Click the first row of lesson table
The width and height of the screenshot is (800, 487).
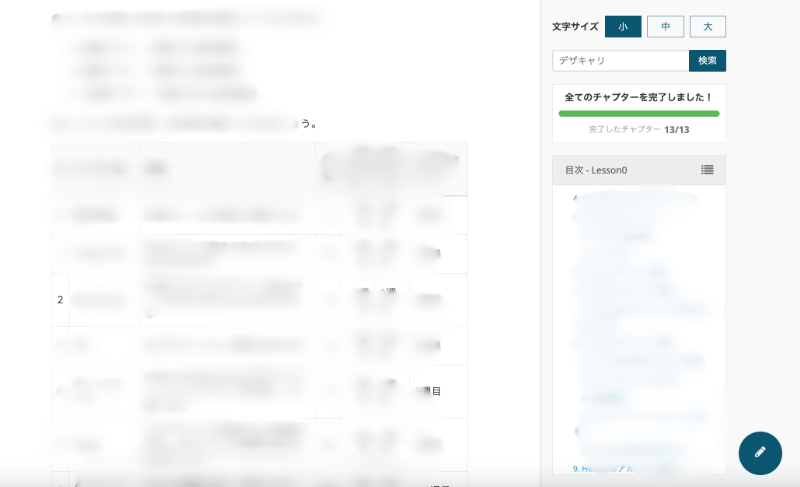click(x=259, y=215)
